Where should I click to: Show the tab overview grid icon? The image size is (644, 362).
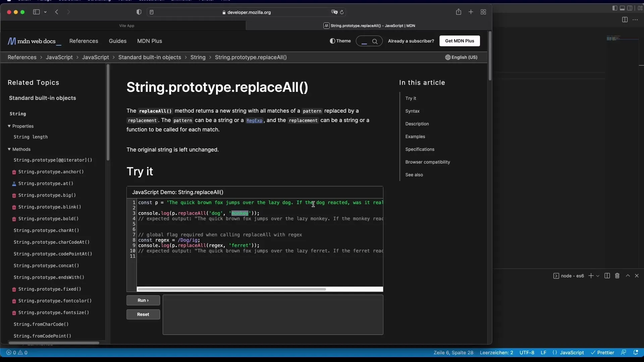[483, 12]
